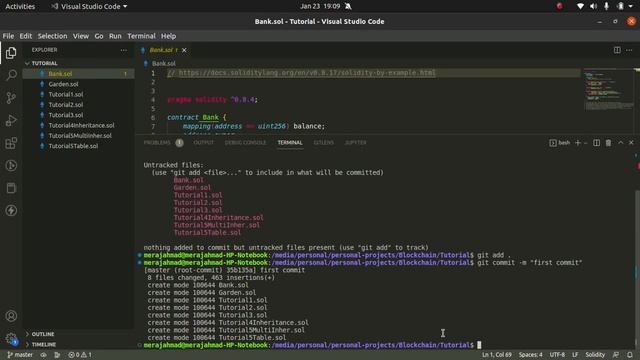640x360 pixels.
Task: Click the lightning bolt activity bar icon
Action: [x=11, y=211]
